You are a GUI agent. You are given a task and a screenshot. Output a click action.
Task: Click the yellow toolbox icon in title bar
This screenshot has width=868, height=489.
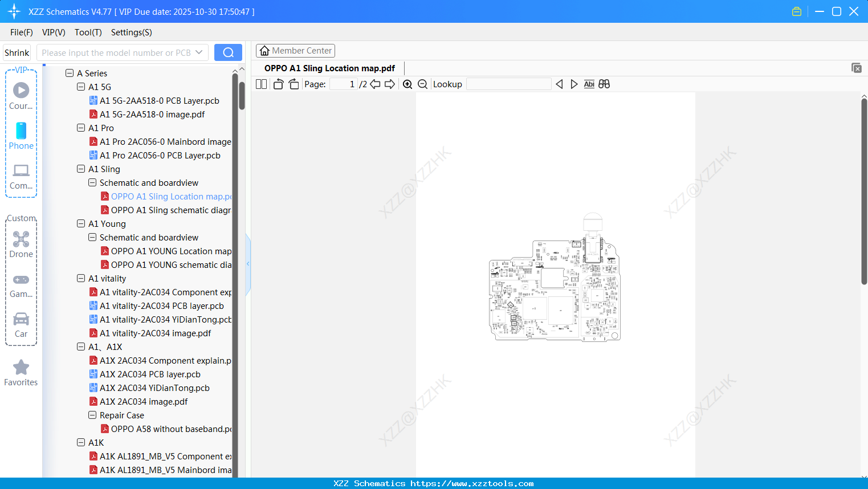[797, 11]
